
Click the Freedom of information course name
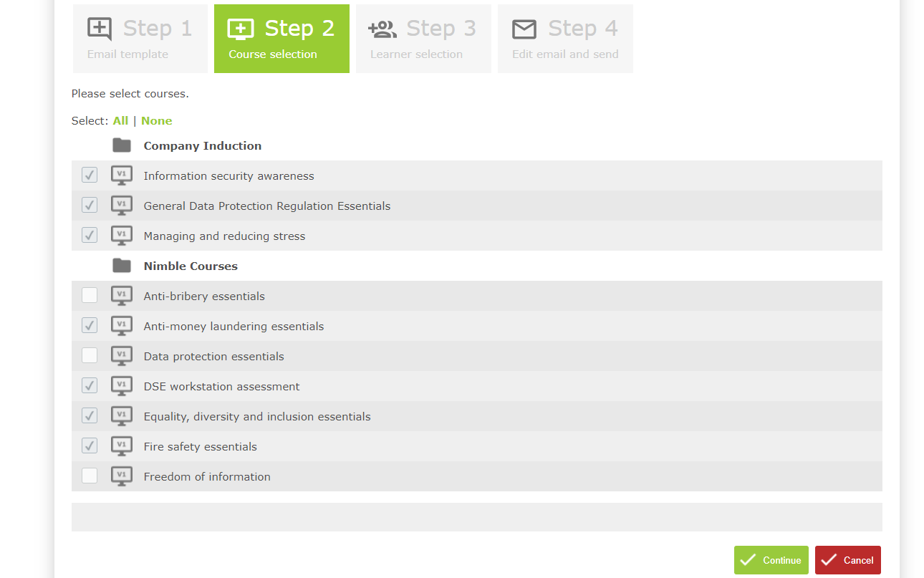[x=207, y=477]
